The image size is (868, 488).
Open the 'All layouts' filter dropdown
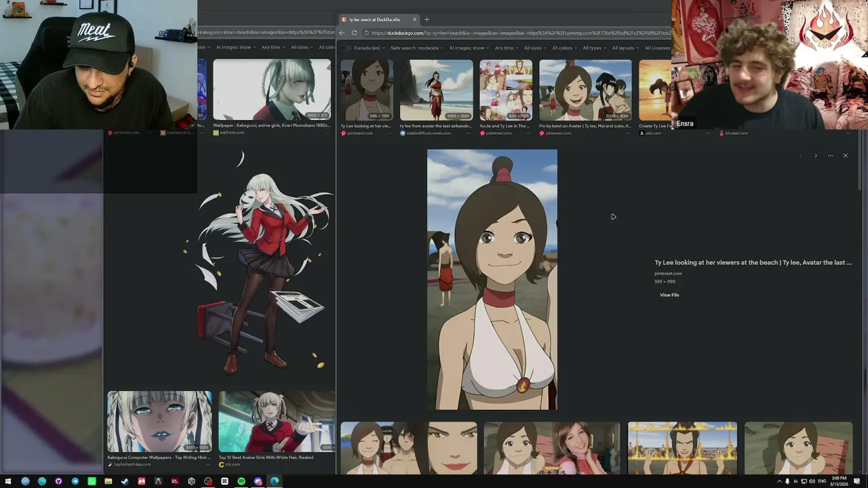click(626, 48)
